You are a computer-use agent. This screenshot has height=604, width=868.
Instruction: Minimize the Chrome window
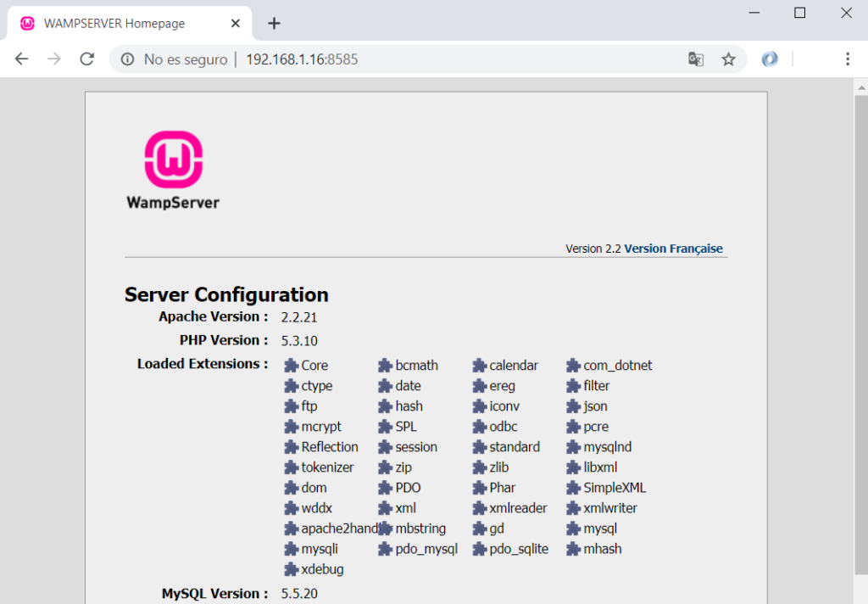click(x=754, y=12)
